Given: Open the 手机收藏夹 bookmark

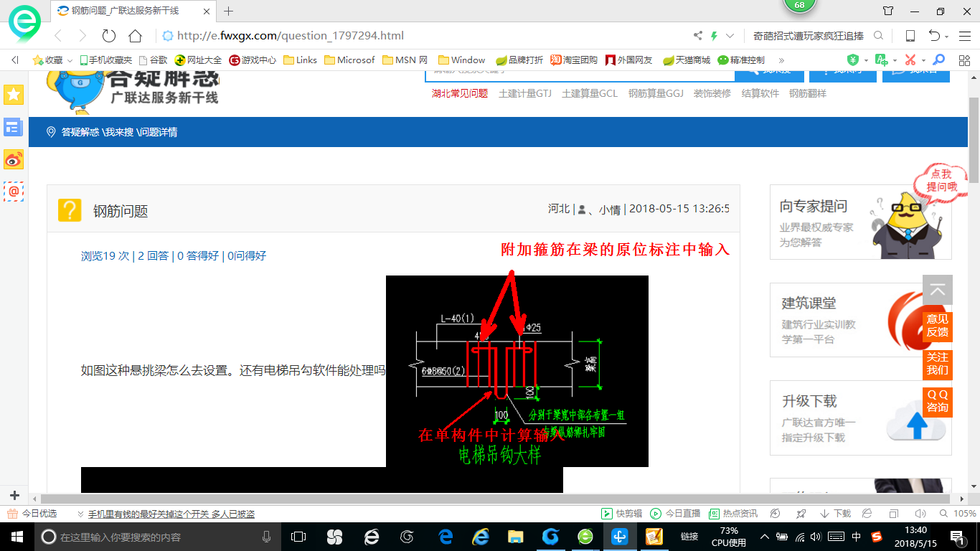Looking at the screenshot, I should pyautogui.click(x=105, y=60).
